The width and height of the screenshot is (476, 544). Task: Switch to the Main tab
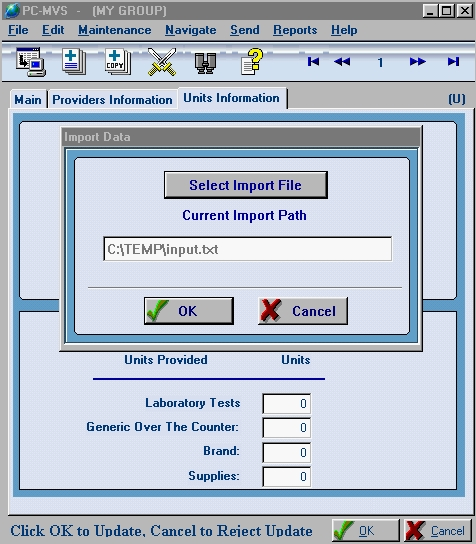(28, 100)
